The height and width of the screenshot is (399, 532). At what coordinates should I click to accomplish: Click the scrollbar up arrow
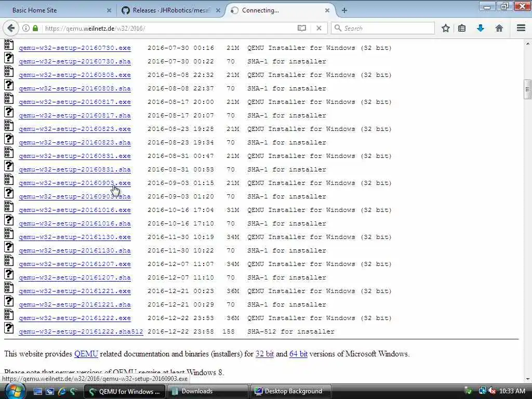pyautogui.click(x=527, y=44)
